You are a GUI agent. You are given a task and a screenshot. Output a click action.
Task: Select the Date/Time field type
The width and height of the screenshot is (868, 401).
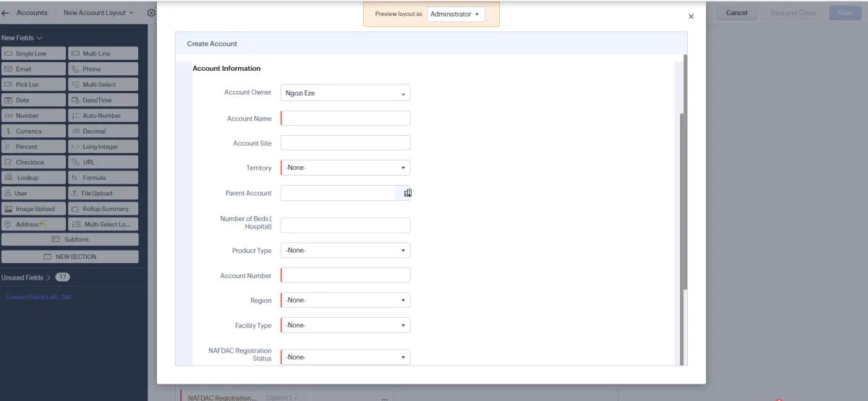tap(103, 100)
